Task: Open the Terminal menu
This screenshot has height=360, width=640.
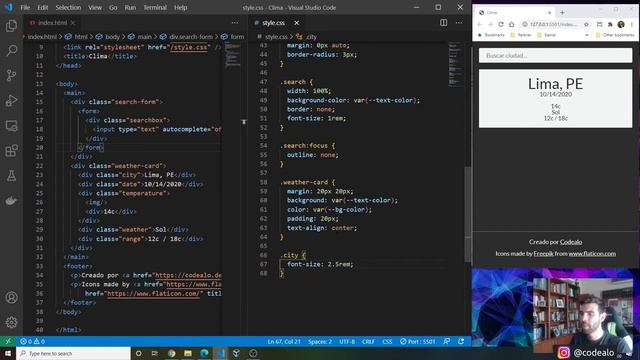Action: pos(155,7)
